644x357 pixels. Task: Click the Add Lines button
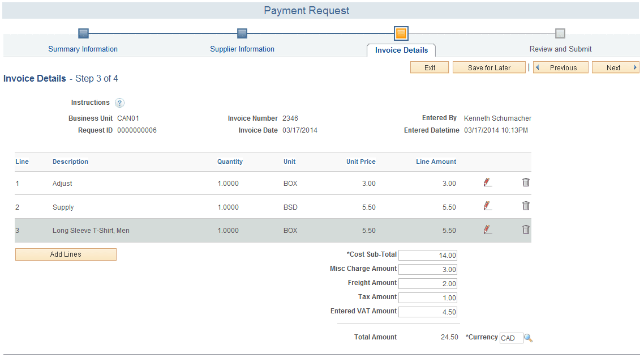(65, 254)
